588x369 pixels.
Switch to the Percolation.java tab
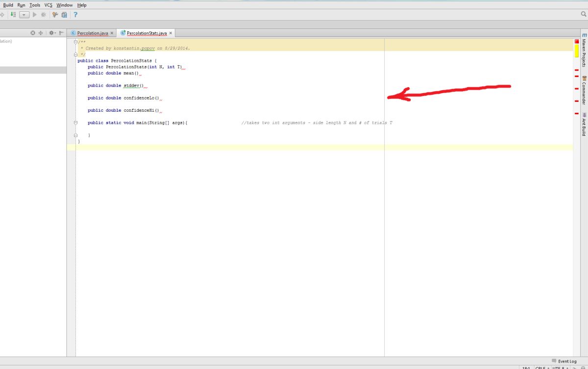(x=92, y=33)
